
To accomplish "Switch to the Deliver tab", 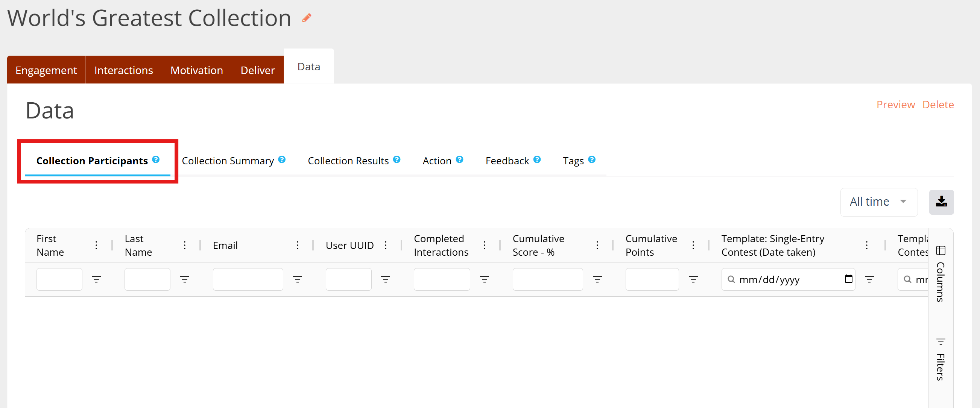I will click(258, 70).
